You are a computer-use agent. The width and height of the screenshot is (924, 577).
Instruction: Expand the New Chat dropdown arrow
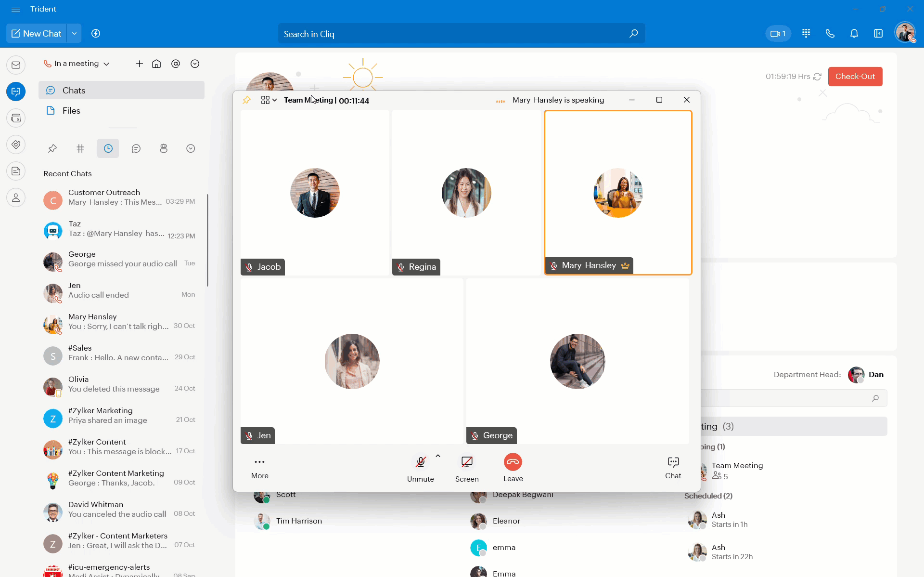[74, 34]
